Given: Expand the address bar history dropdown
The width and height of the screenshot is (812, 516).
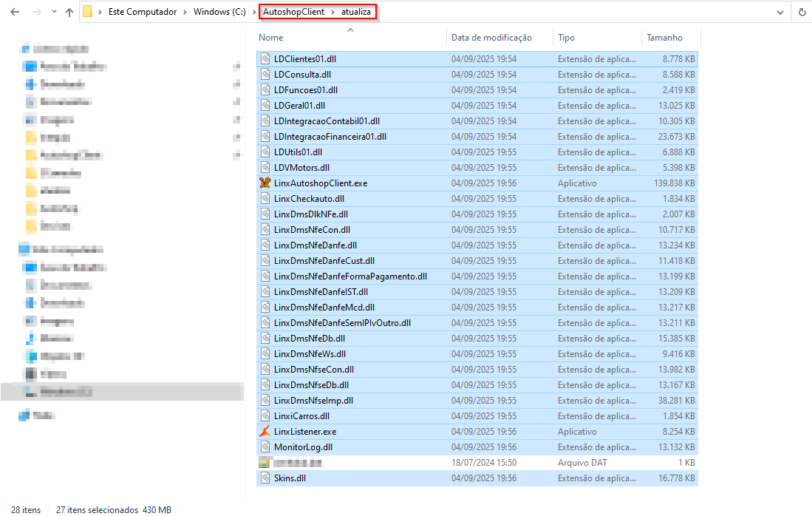Looking at the screenshot, I should 780,13.
